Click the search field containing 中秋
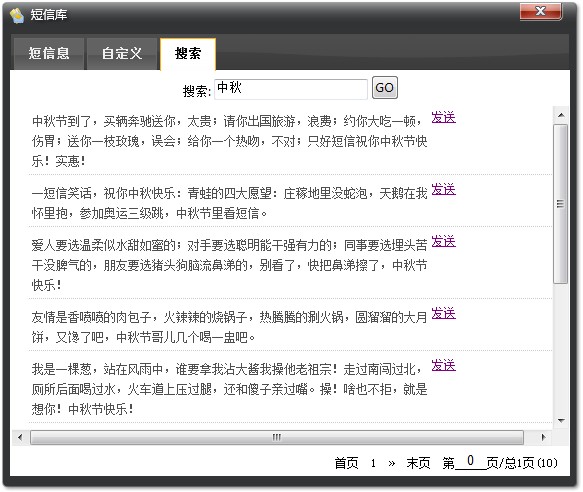Screen dimensions: 583x492 point(291,89)
